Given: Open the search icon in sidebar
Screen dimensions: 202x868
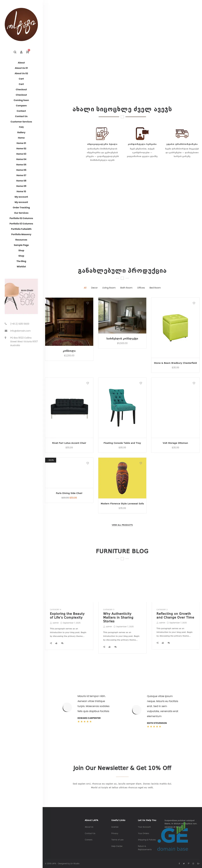Looking at the screenshot, I should 15,52.
